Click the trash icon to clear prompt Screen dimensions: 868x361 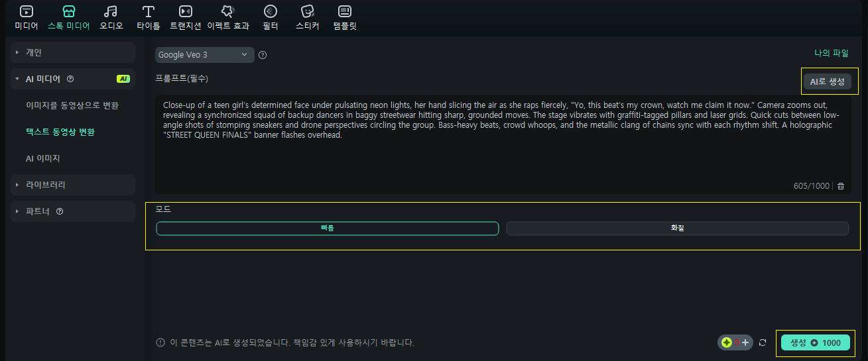841,186
